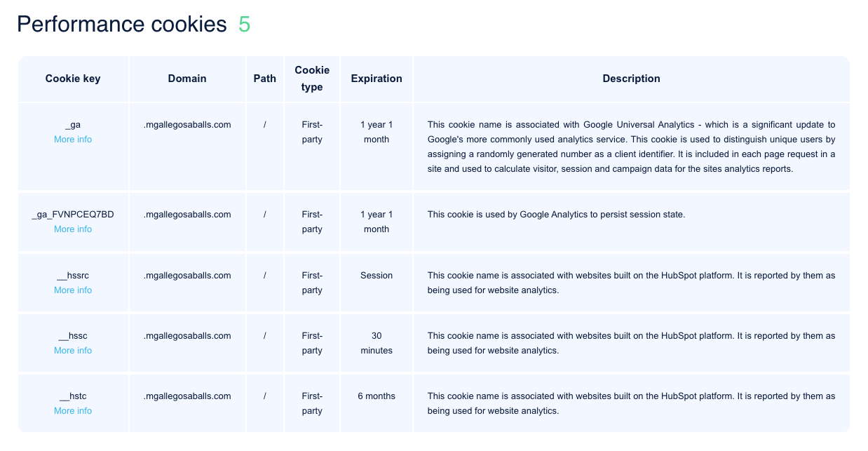The image size is (868, 451).
Task: Click the green cookie count 5
Action: click(244, 25)
